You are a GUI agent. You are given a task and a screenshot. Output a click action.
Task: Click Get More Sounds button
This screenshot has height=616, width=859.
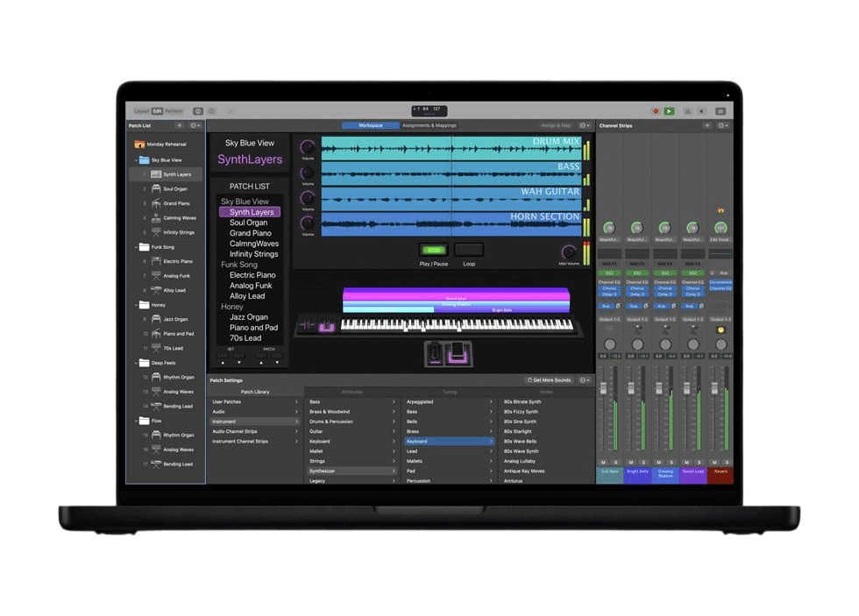[x=549, y=380]
